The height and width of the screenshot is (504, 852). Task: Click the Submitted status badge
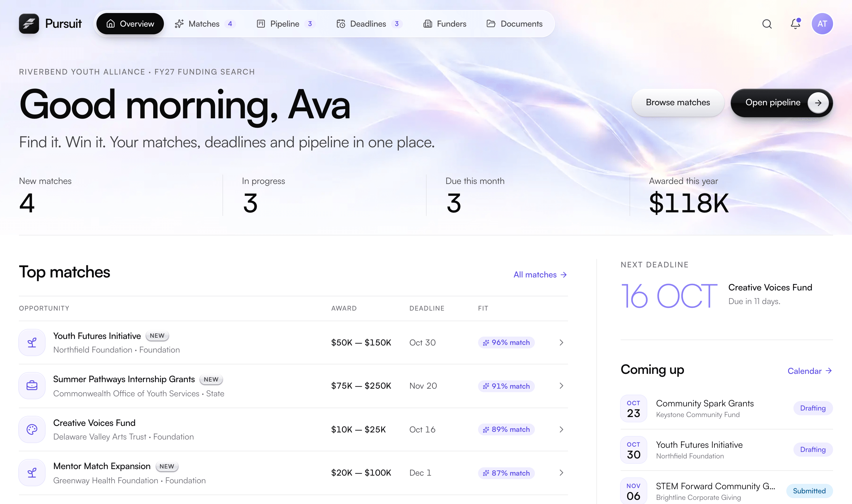click(809, 491)
